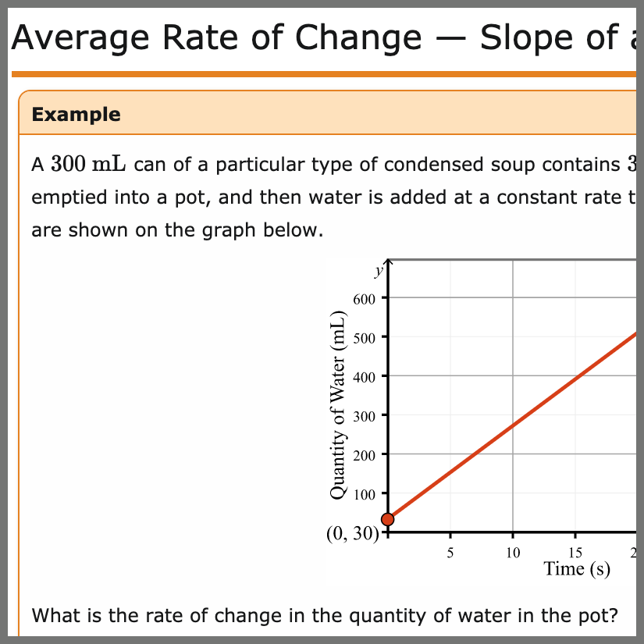Click the 100 tick label on y-axis
Screen dimensions: 644x644
[x=364, y=493]
